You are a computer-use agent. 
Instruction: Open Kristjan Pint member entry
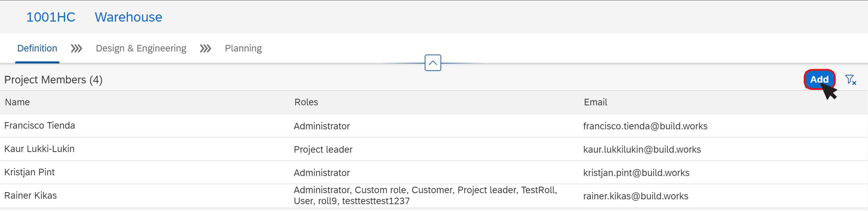[434, 173]
